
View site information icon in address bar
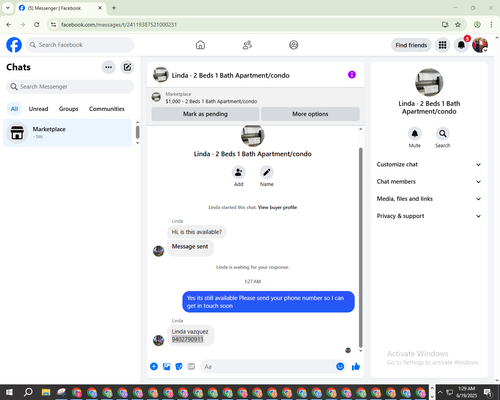pos(53,25)
